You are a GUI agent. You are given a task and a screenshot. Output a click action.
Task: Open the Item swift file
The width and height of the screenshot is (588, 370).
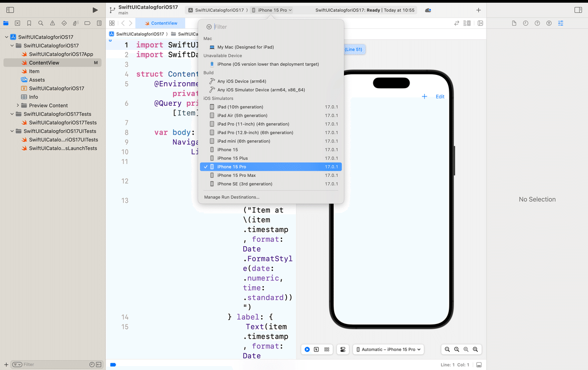click(34, 71)
